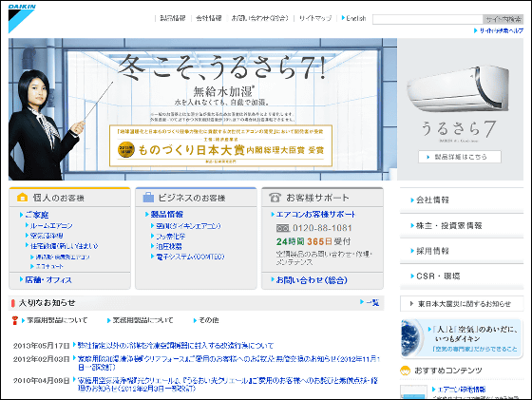Click the orange house icon beside 個人のお客様
This screenshot has width=532, height=400.
coord(23,197)
